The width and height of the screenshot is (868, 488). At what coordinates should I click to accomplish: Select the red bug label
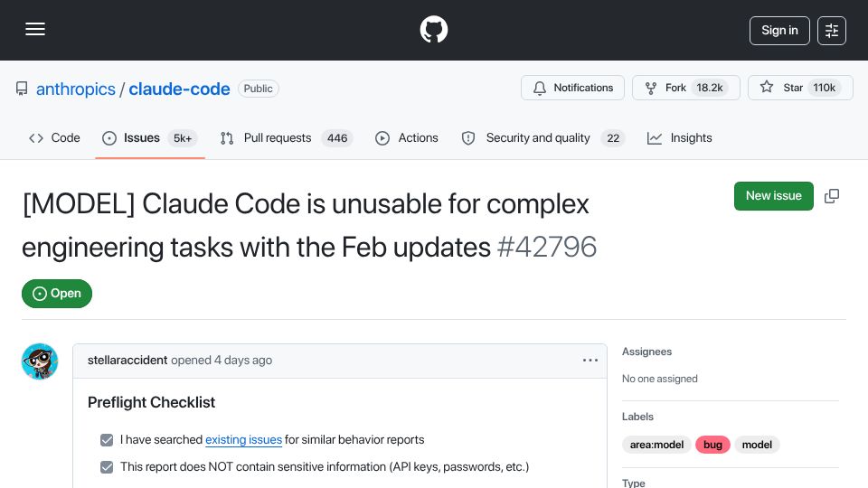(712, 445)
